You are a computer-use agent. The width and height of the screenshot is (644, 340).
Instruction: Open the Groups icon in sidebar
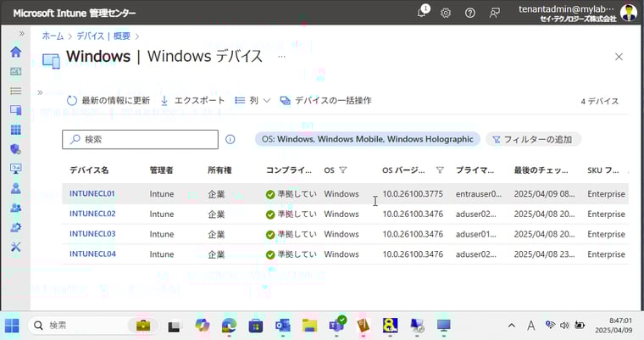pos(15,208)
